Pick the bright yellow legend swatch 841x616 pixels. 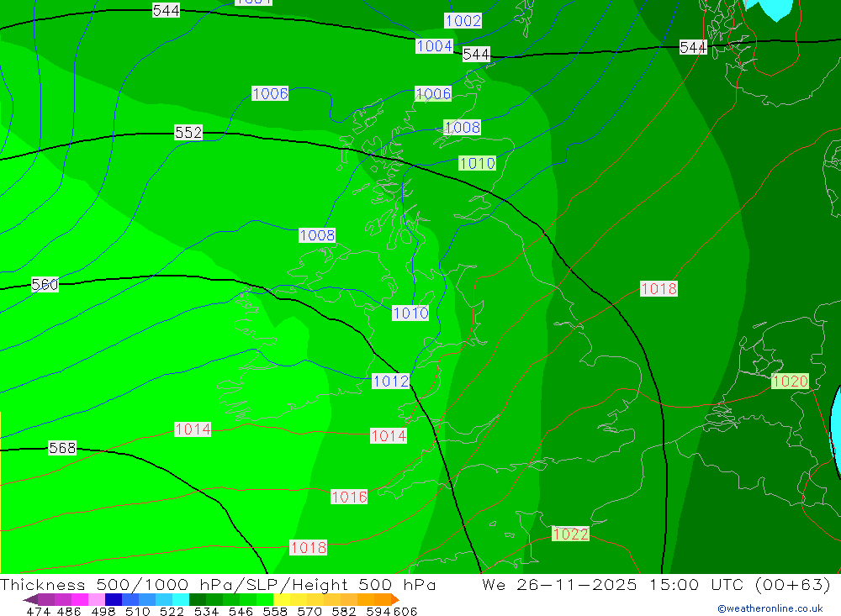(x=282, y=599)
